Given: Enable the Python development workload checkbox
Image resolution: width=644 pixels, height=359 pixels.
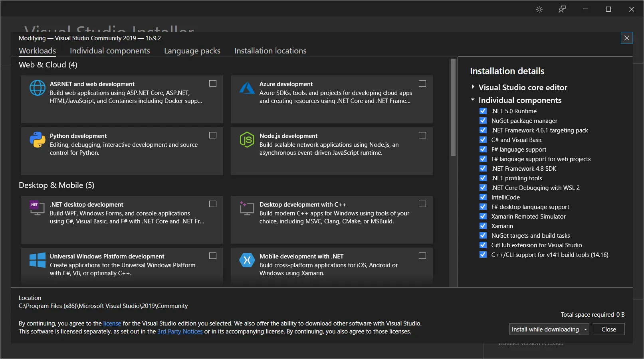Looking at the screenshot, I should coord(213,135).
